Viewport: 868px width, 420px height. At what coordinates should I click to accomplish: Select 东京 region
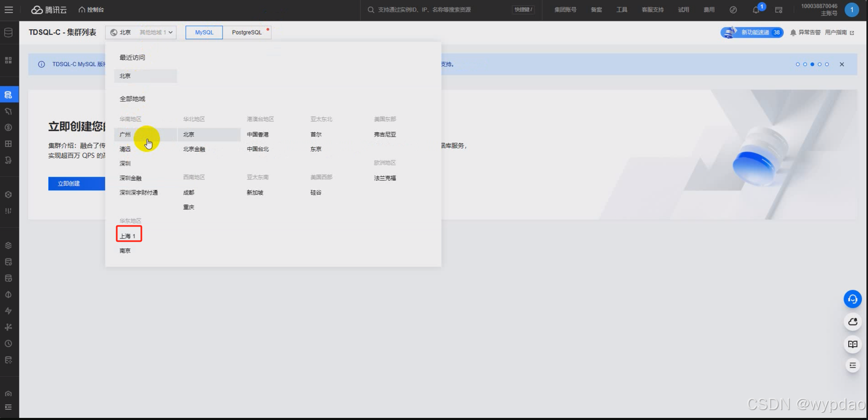pyautogui.click(x=316, y=149)
